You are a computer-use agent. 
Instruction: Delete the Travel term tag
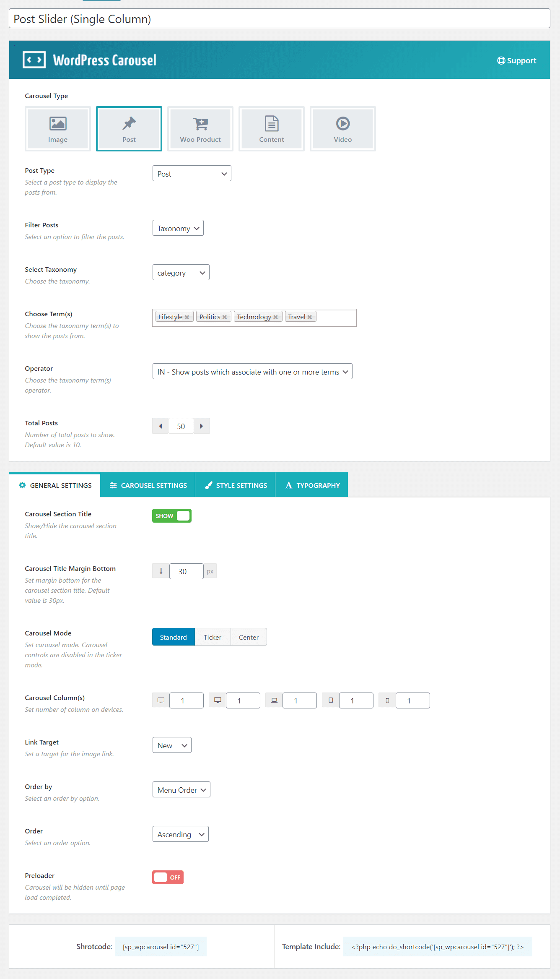tap(310, 317)
